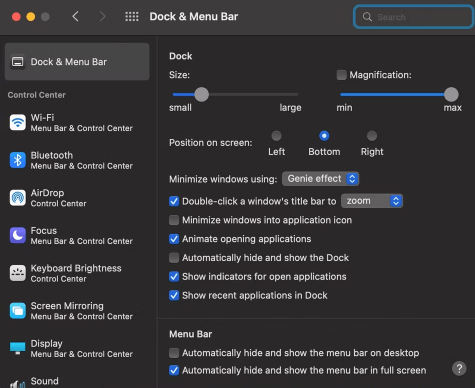The image size is (475, 388).
Task: Uncheck Show recent applications in Dock
Action: pyautogui.click(x=174, y=295)
